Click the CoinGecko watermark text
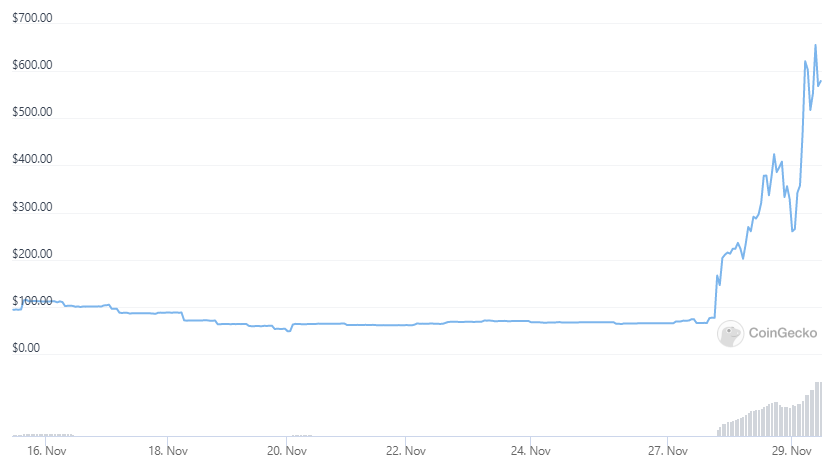This screenshot has width=838, height=463. 782,333
